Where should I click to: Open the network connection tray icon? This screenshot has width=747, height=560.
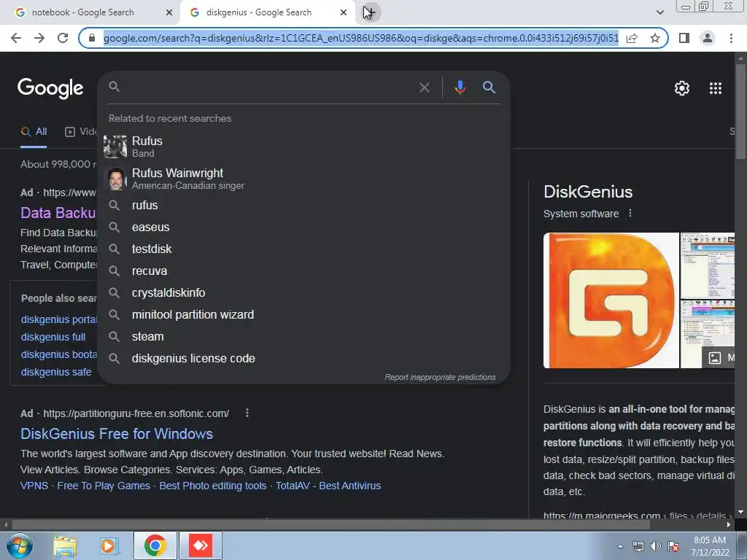point(638,546)
